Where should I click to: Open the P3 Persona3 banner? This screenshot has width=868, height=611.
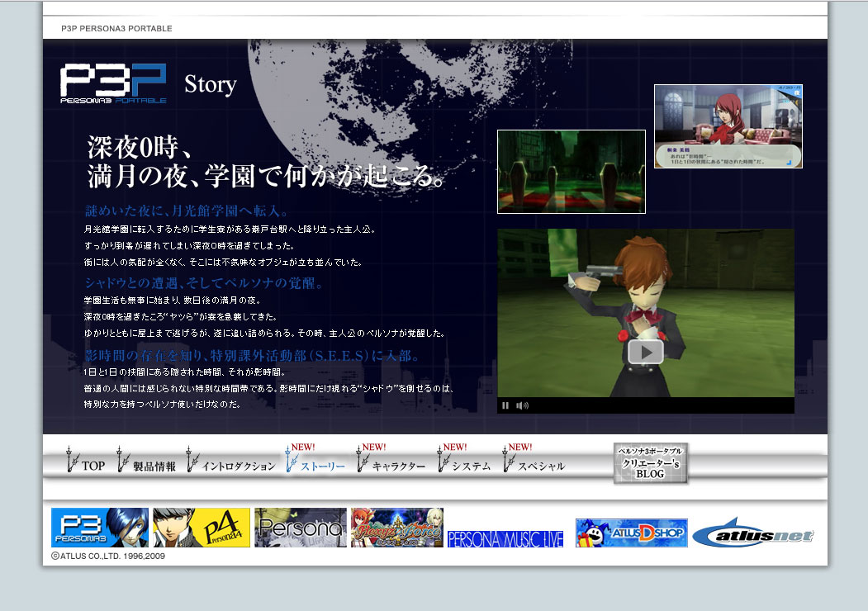(x=100, y=528)
